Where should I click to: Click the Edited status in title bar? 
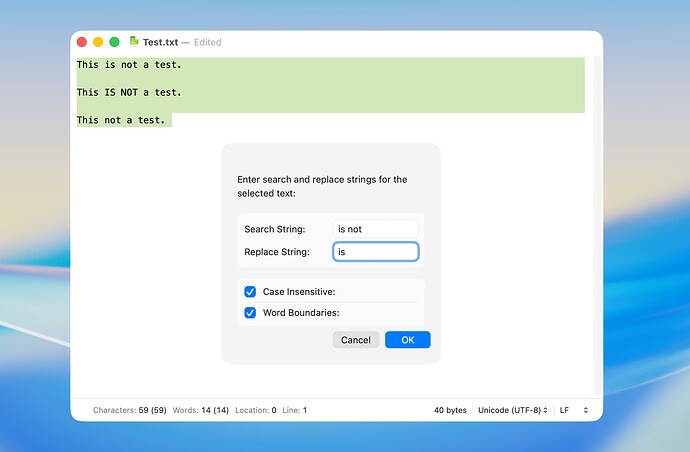point(208,42)
